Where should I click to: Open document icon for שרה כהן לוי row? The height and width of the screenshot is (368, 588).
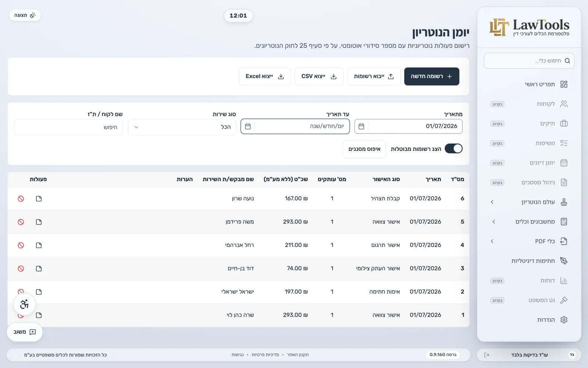pyautogui.click(x=39, y=315)
